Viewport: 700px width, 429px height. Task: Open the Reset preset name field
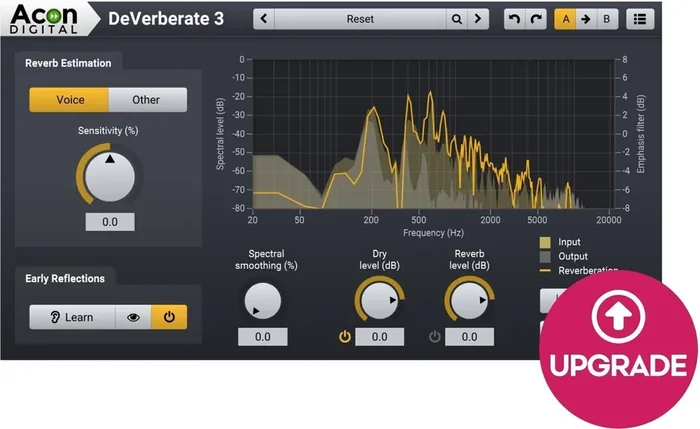(360, 19)
